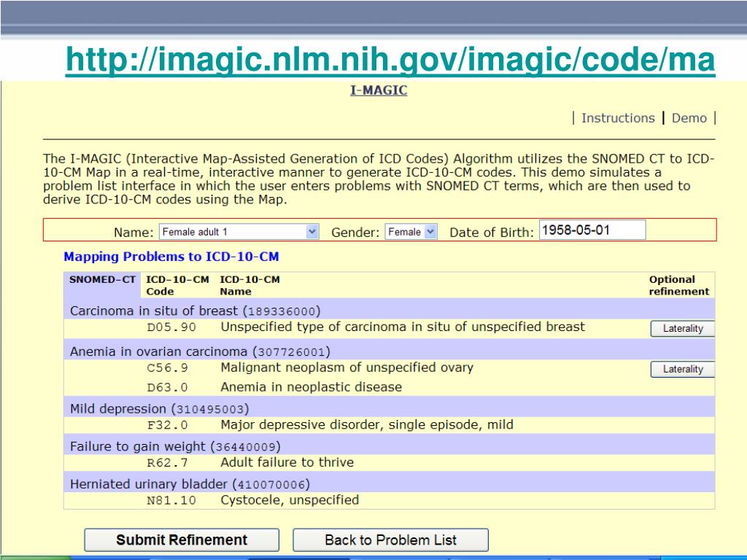
Task: Click the ICD code F32.0
Action: coord(167,425)
